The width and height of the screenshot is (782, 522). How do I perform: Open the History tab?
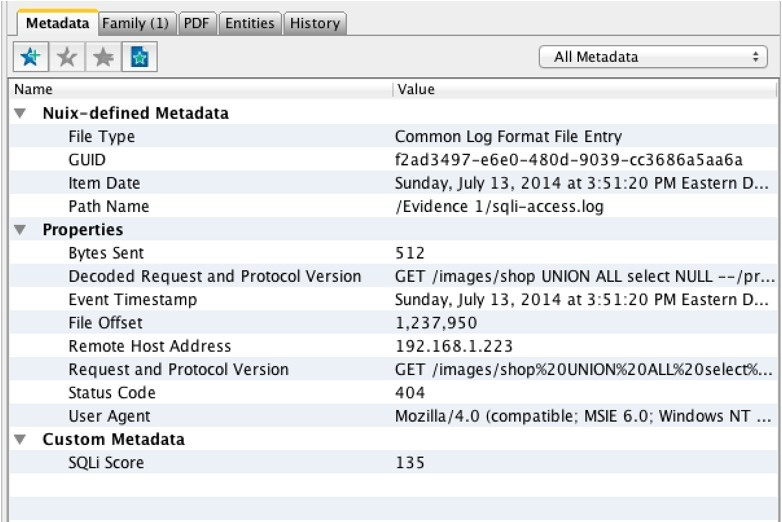pyautogui.click(x=315, y=23)
